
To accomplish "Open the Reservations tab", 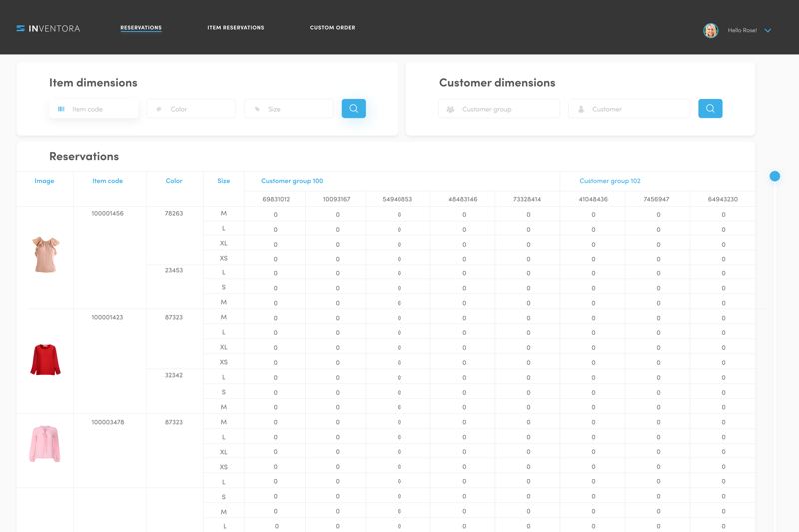I will click(141, 28).
